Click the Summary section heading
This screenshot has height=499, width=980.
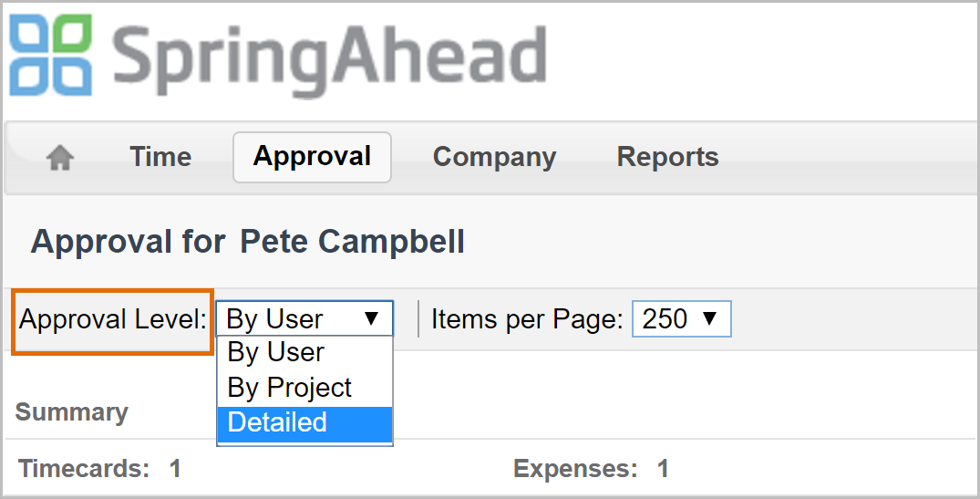[71, 412]
